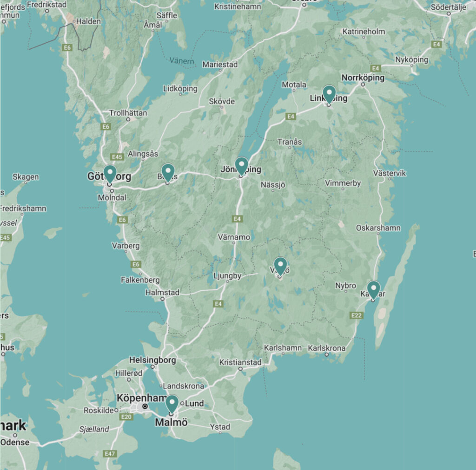Click the Trollhättan town label
Image resolution: width=476 pixels, height=470 pixels.
click(x=128, y=113)
